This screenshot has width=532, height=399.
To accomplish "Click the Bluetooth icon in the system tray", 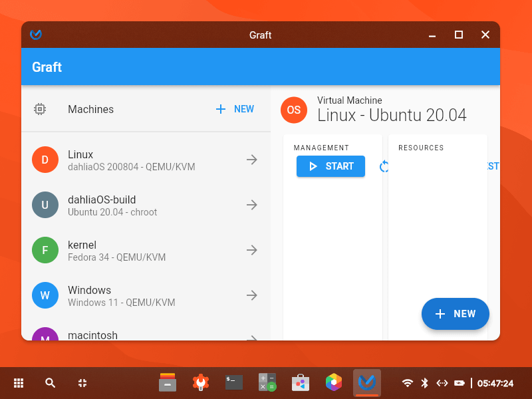I will point(424,383).
